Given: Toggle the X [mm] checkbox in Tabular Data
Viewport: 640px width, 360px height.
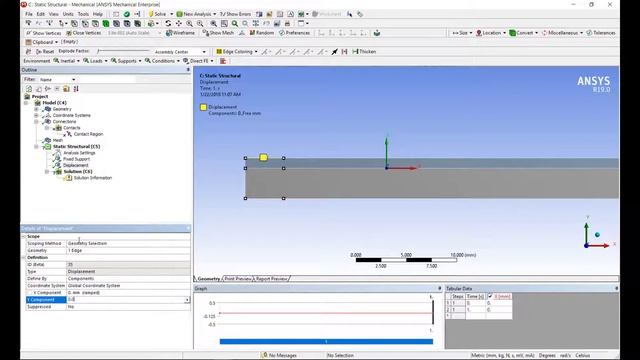Looking at the screenshot, I should [x=490, y=296].
